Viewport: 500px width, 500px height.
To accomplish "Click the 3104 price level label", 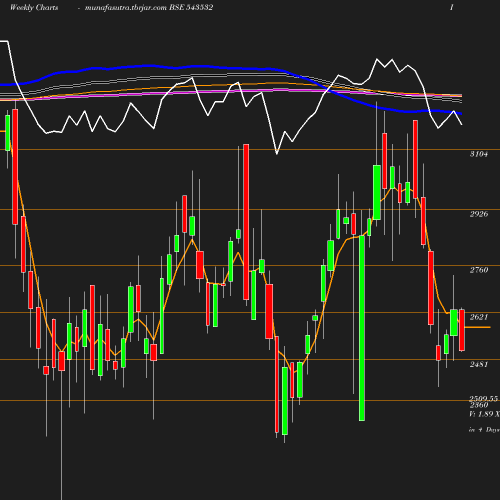I will pyautogui.click(x=479, y=154).
